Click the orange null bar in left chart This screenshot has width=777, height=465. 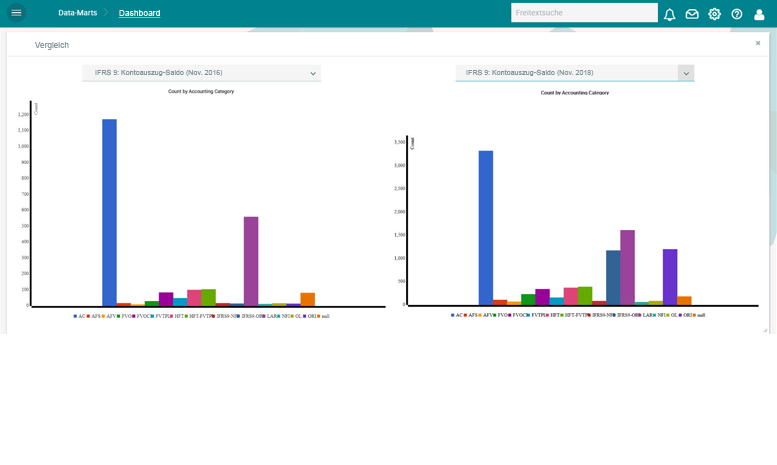click(x=308, y=299)
